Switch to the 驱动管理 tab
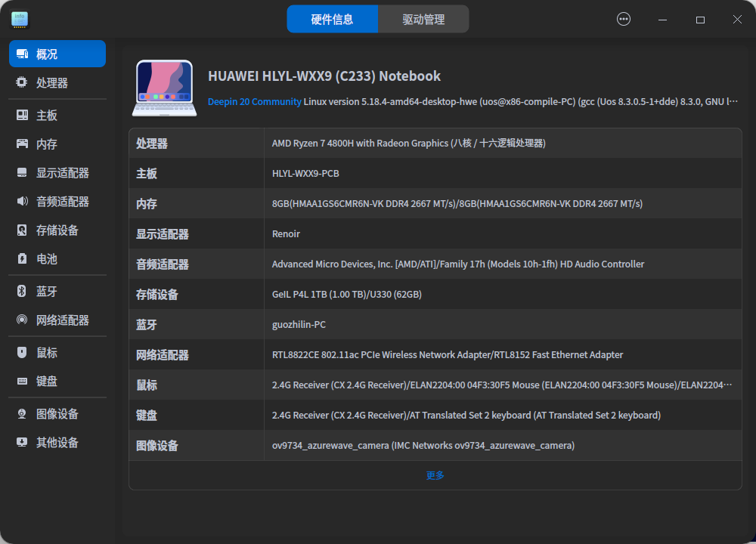The width and height of the screenshot is (756, 544). (423, 20)
